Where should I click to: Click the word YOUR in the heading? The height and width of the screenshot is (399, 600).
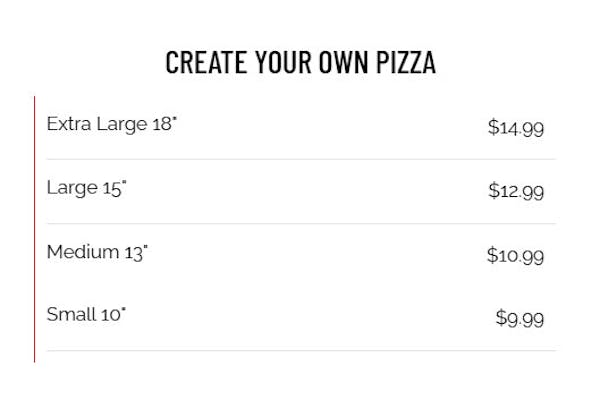283,62
